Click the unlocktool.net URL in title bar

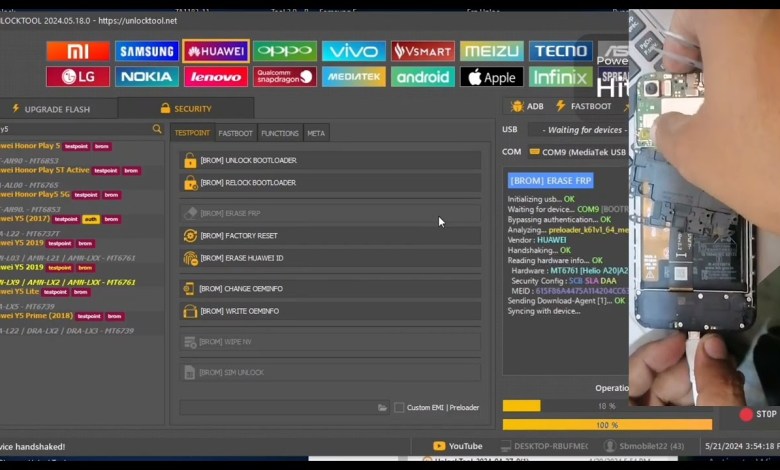click(138, 21)
